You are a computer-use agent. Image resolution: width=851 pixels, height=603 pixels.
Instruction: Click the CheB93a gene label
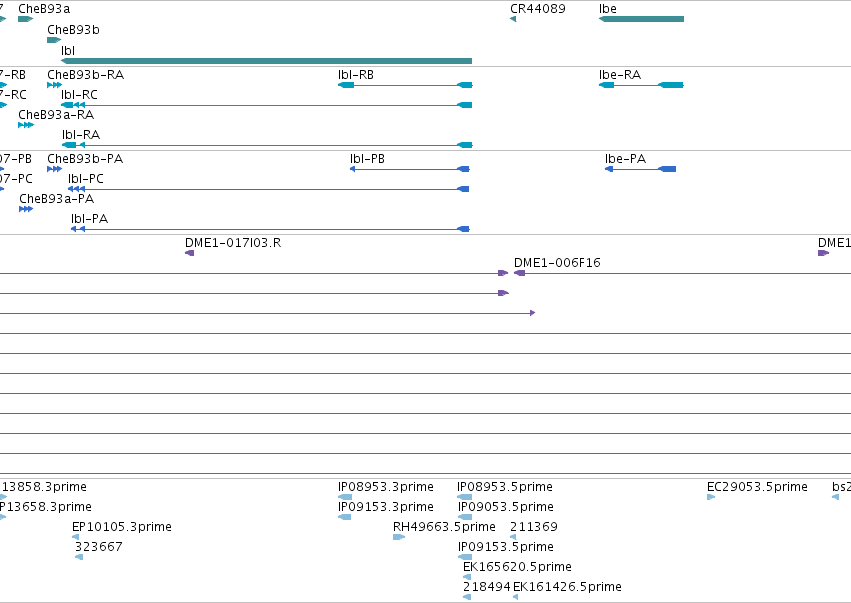44,9
